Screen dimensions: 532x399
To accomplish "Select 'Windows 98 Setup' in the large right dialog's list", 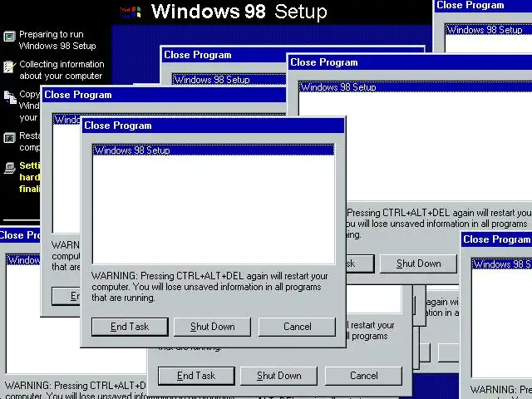I will point(416,86).
